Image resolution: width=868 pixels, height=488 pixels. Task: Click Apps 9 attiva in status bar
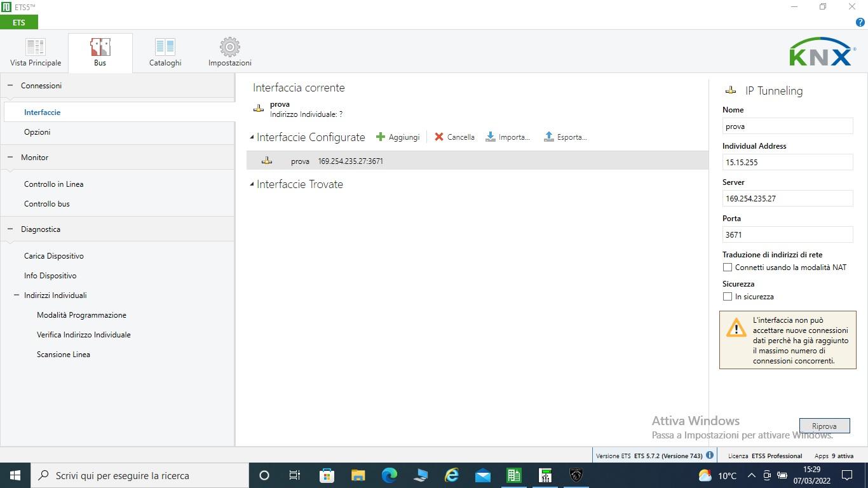pos(834,456)
